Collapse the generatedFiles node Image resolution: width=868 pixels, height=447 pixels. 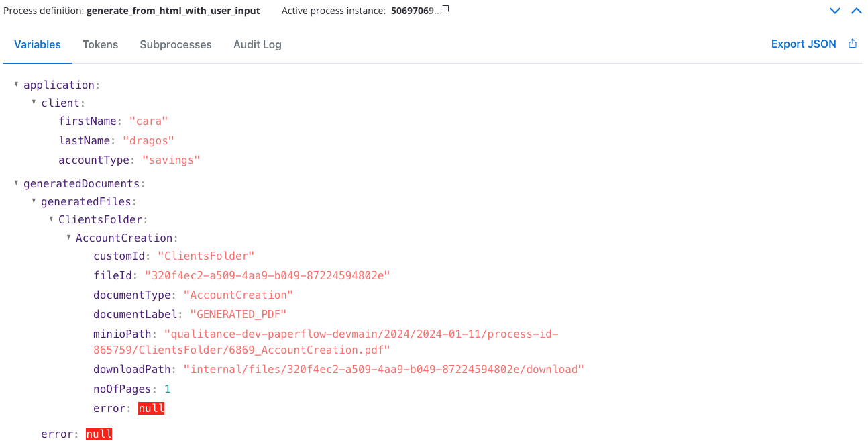(34, 201)
